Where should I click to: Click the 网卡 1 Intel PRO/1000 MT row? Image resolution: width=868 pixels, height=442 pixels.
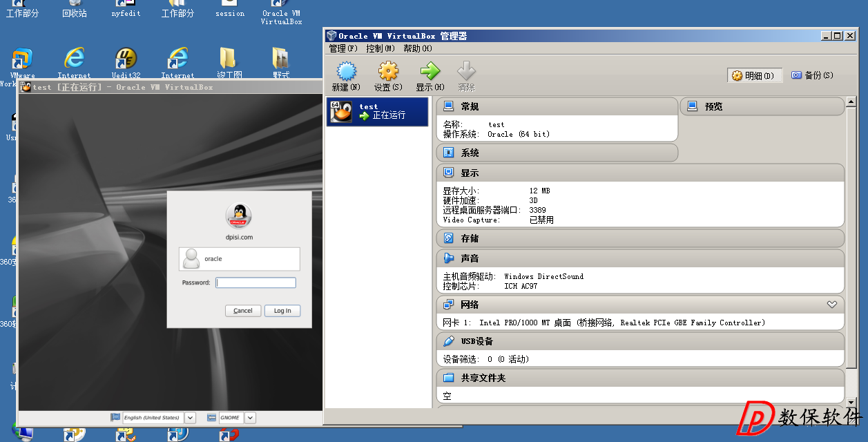(x=604, y=323)
